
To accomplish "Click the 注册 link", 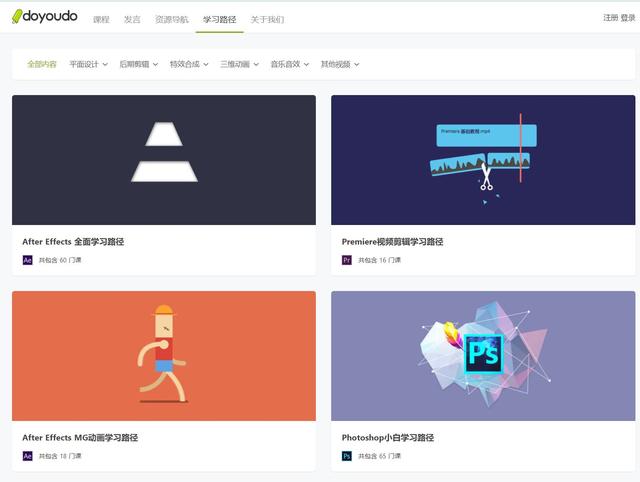I will coord(610,18).
